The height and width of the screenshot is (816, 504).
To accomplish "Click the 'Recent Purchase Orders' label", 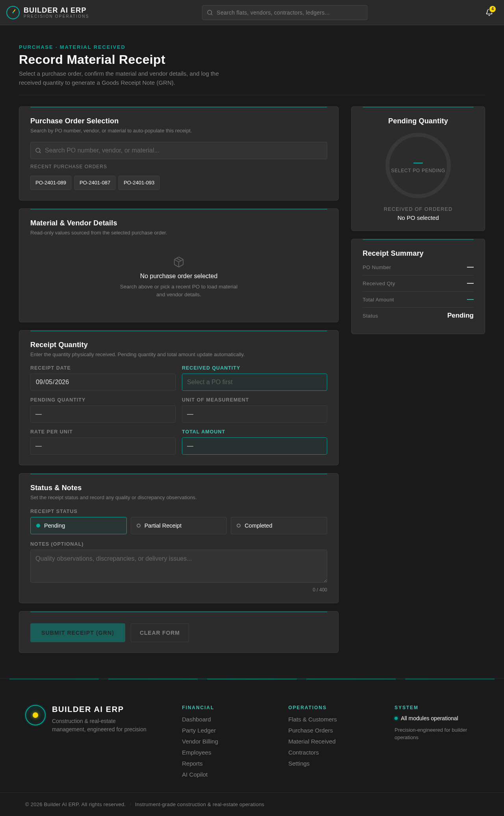I will [x=69, y=167].
